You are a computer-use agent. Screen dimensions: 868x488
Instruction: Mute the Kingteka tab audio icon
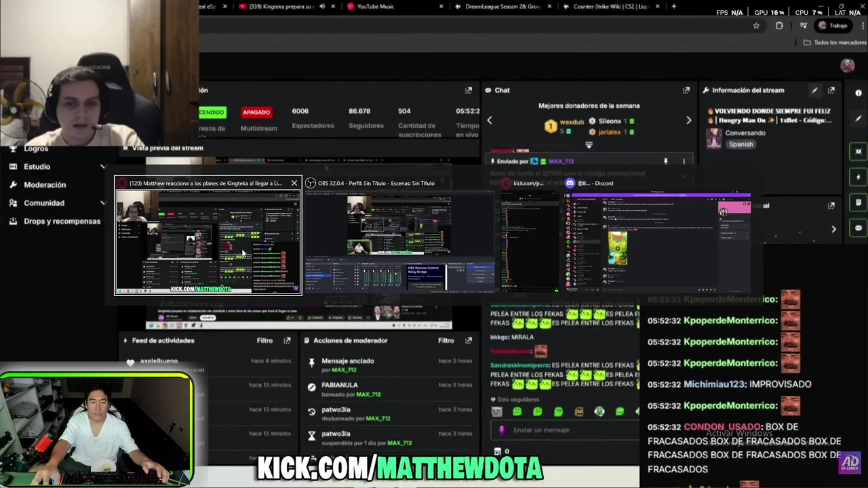click(321, 7)
